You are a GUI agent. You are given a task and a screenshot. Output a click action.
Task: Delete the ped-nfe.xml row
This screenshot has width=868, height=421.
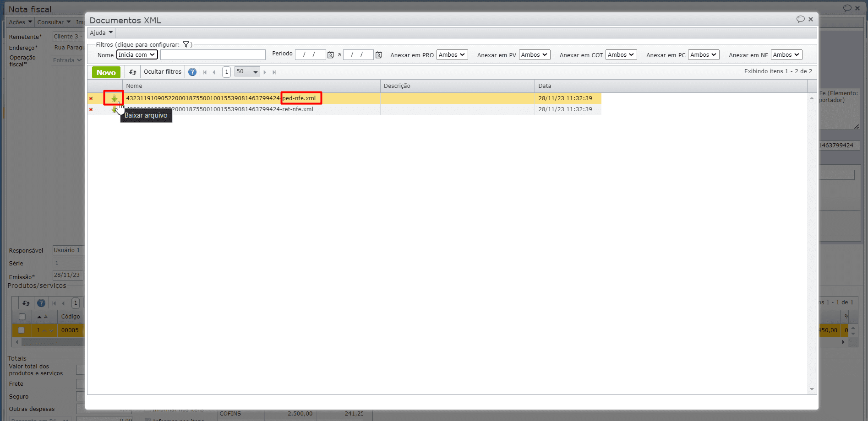tap(91, 98)
